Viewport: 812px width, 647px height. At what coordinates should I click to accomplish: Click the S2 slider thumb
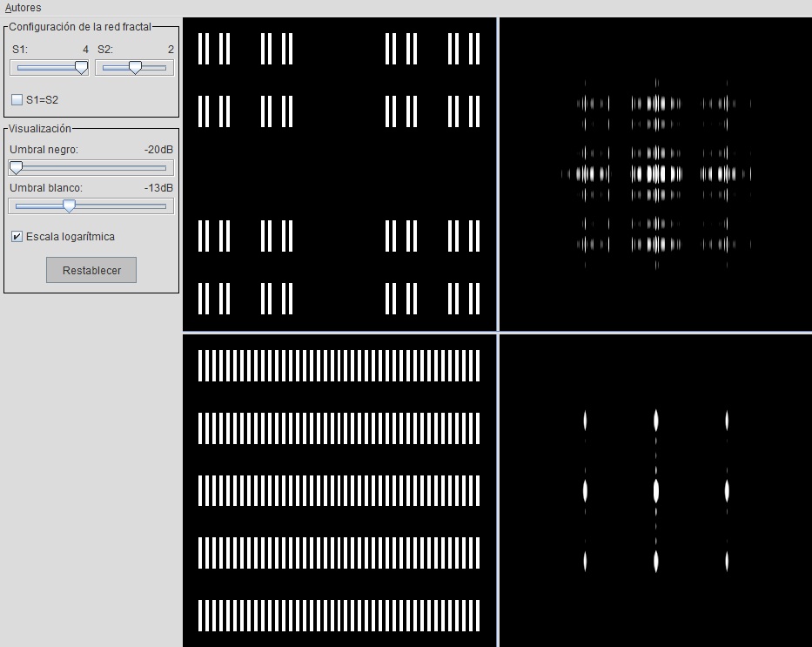pos(135,67)
